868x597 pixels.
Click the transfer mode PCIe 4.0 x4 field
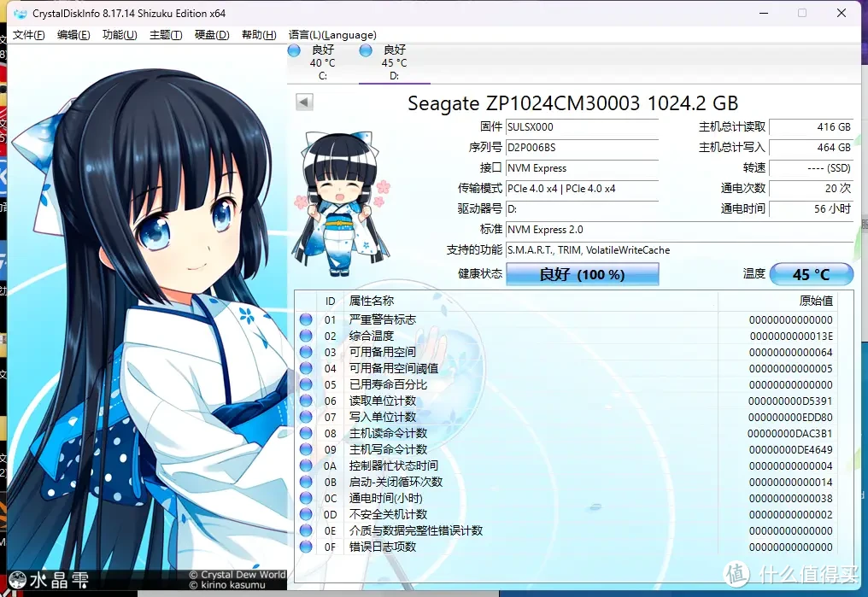click(x=582, y=189)
